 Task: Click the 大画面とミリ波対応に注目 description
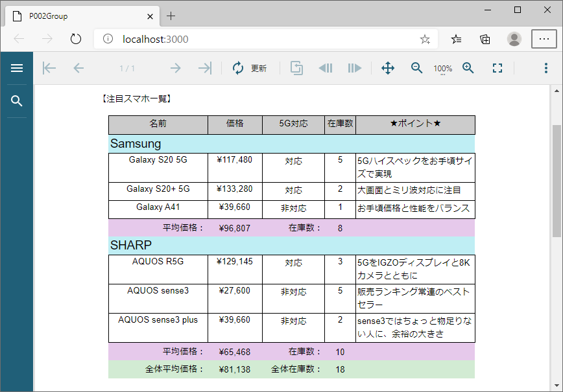click(x=409, y=190)
